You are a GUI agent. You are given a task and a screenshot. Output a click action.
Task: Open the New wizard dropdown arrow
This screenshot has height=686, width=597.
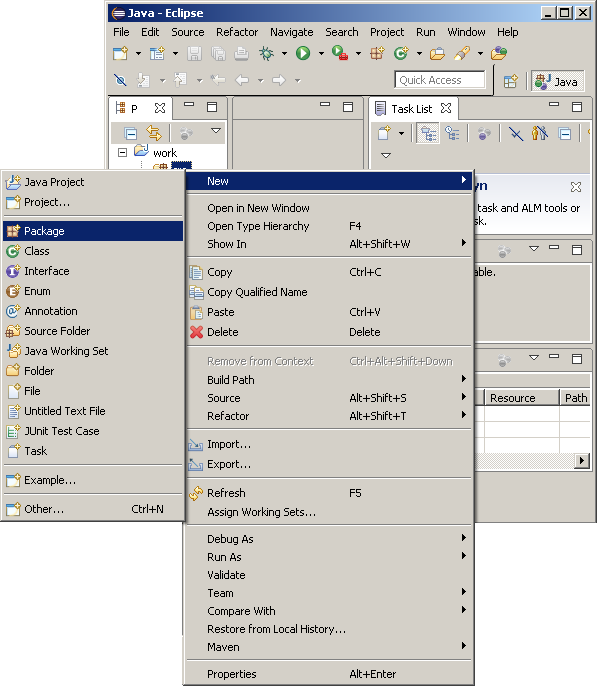click(x=138, y=53)
